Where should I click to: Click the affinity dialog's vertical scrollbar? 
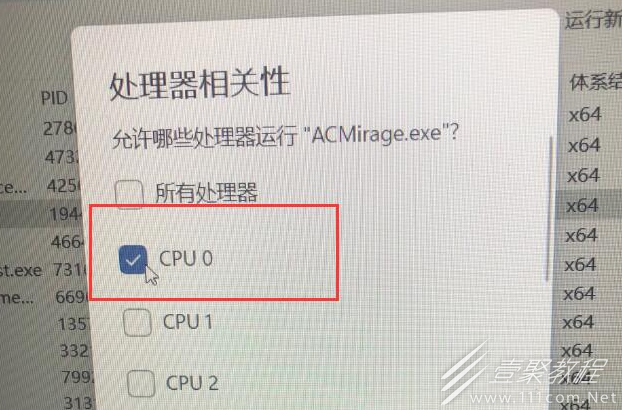(549, 209)
